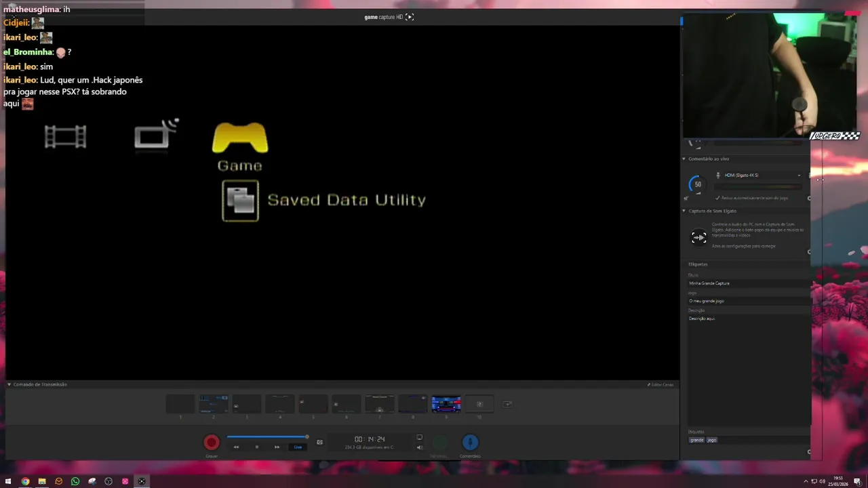Take a snapshot with the camera icon
This screenshot has height=488, width=868.
[319, 442]
